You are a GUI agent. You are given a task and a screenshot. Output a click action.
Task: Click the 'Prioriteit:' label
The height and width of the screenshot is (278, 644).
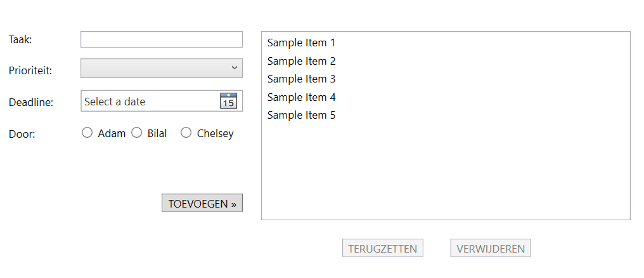30,70
